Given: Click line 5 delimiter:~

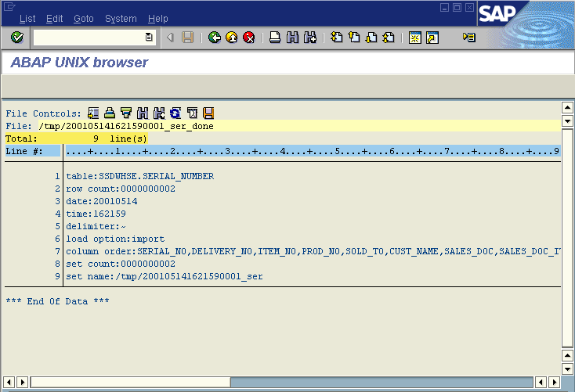Looking at the screenshot, I should pyautogui.click(x=96, y=226).
